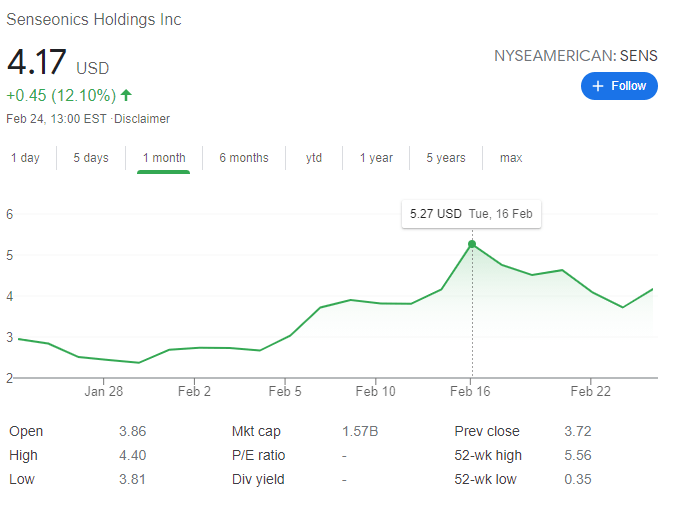Viewport: 675px width, 509px height.
Task: Select the 1 day range tab
Action: click(25, 158)
